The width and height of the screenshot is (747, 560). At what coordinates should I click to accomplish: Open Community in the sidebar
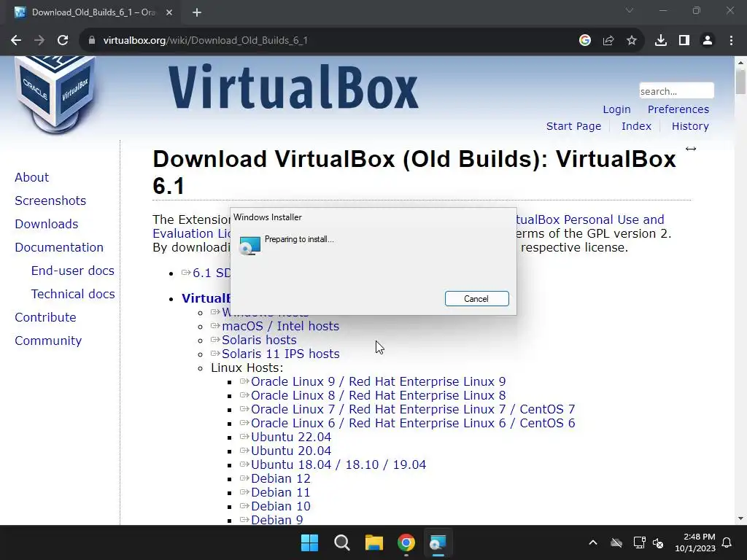coord(48,341)
